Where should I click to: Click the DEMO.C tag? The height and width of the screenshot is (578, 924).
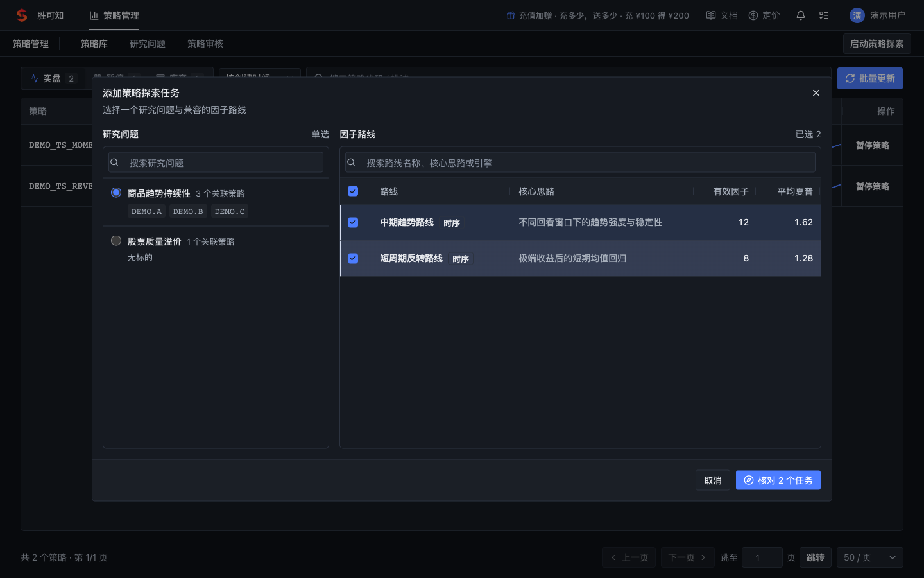pos(230,211)
